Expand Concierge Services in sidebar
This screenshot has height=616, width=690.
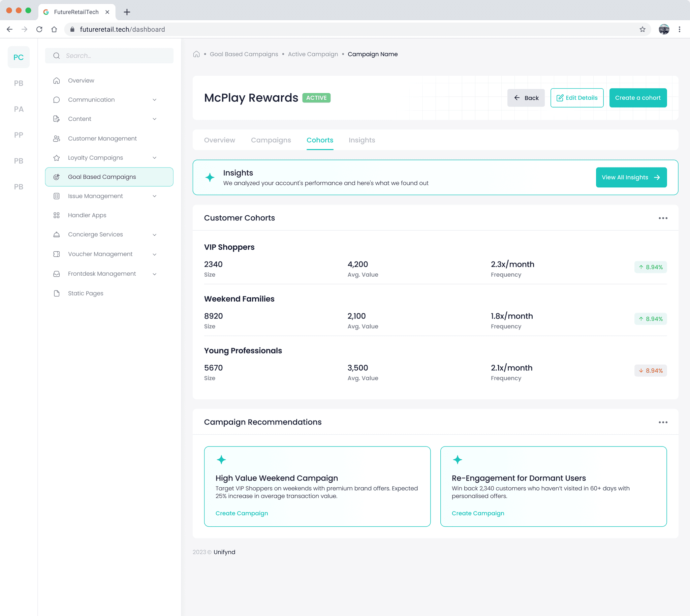click(154, 235)
